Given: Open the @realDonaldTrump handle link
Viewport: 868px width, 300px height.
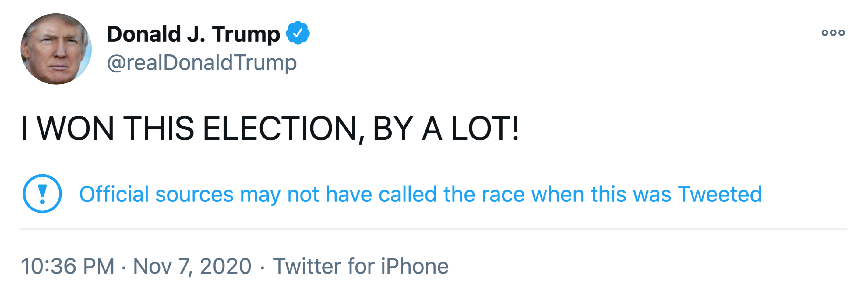Looking at the screenshot, I should pyautogui.click(x=202, y=63).
